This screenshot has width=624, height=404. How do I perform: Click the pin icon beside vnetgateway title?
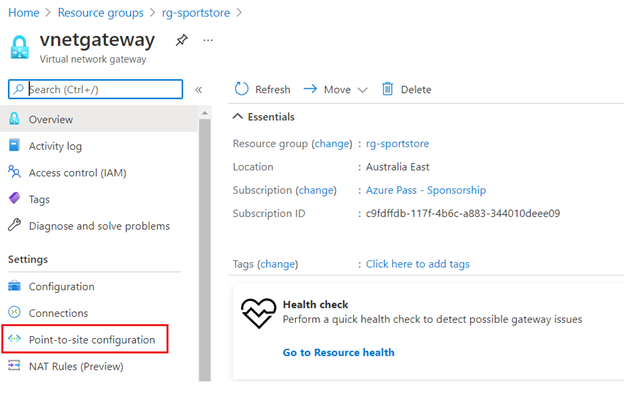point(181,40)
